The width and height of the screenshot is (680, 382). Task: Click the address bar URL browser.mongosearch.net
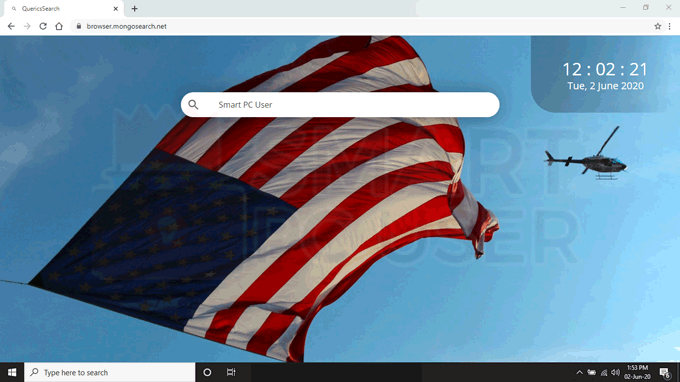126,26
